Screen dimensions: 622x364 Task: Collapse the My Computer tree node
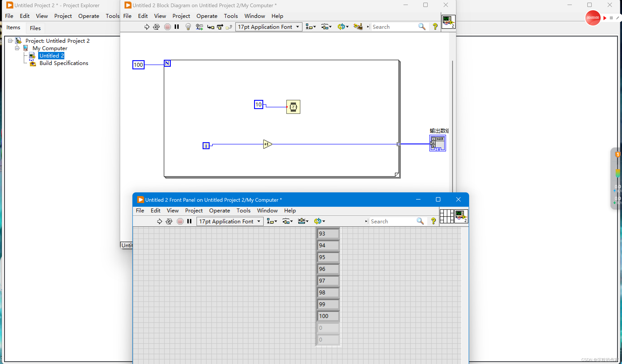click(17, 48)
